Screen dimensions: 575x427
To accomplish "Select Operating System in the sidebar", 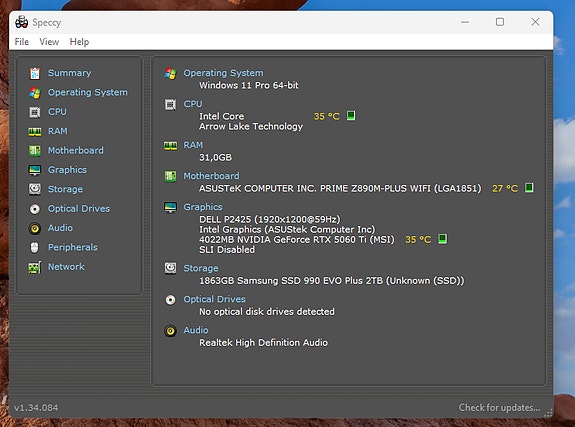I will (x=88, y=92).
